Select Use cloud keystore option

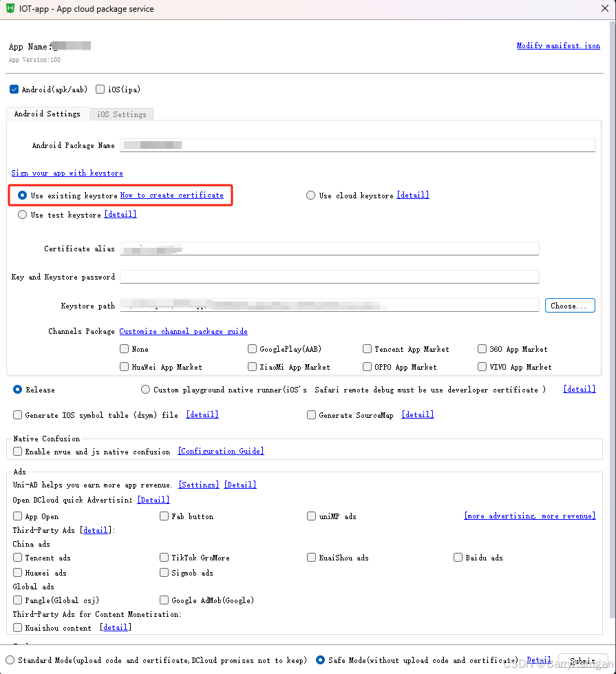pos(310,195)
